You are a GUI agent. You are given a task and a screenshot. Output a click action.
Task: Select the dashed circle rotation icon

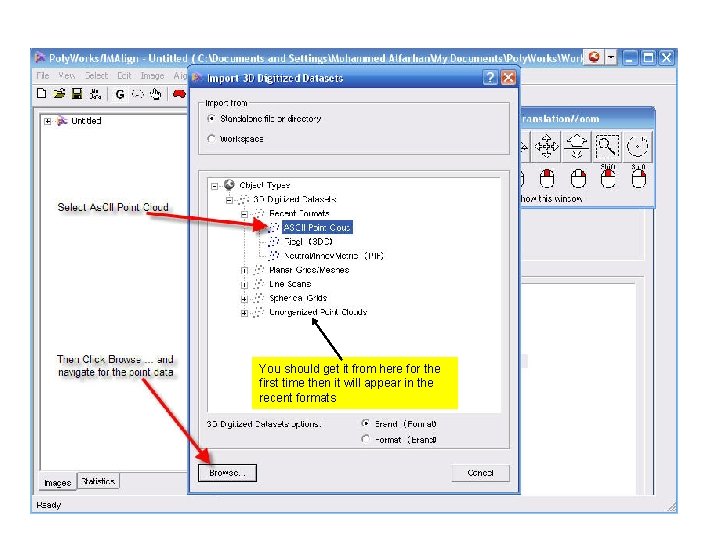point(638,146)
